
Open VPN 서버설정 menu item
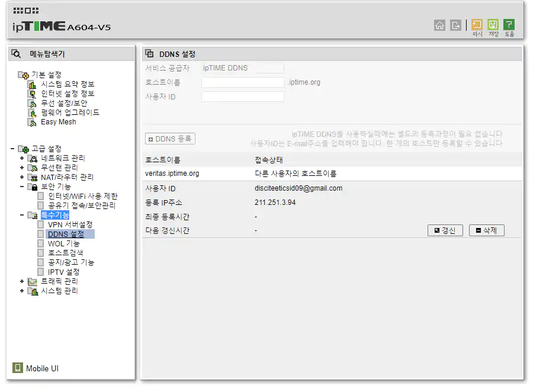click(x=70, y=224)
